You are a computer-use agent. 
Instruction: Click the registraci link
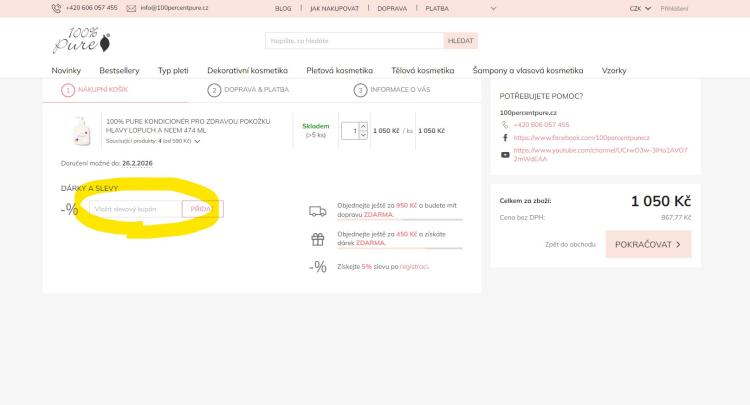(x=414, y=267)
